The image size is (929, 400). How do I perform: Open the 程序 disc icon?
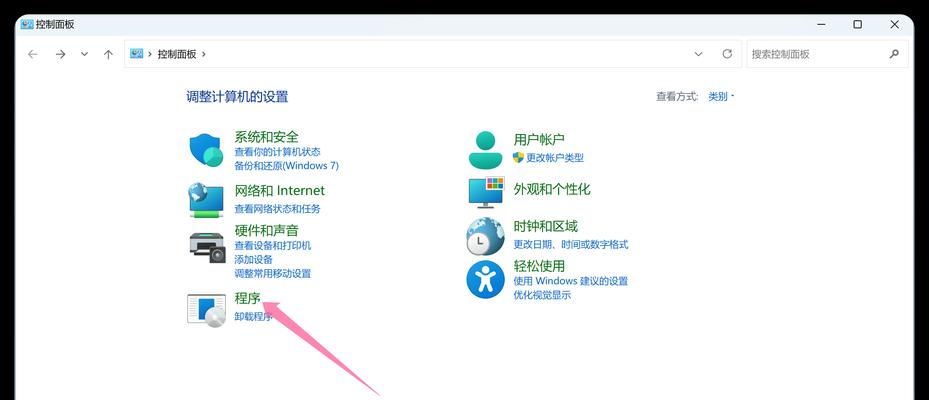click(x=206, y=310)
